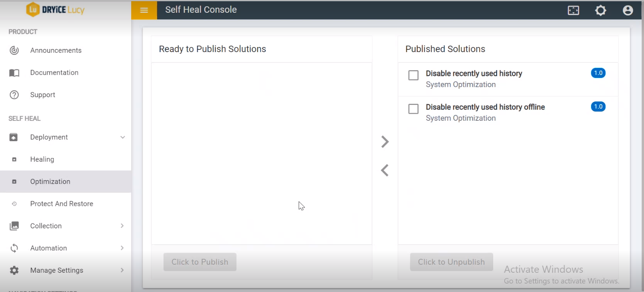Click the hamburger menu icon

tap(144, 10)
